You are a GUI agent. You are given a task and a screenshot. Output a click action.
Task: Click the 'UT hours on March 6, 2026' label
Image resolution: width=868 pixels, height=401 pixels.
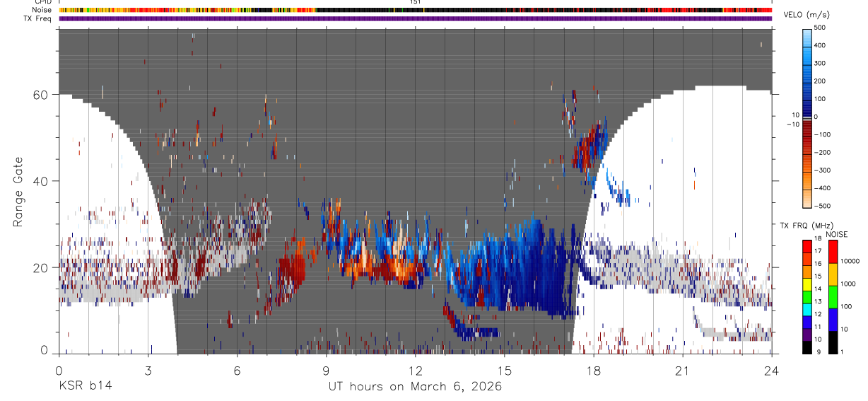coord(415,387)
